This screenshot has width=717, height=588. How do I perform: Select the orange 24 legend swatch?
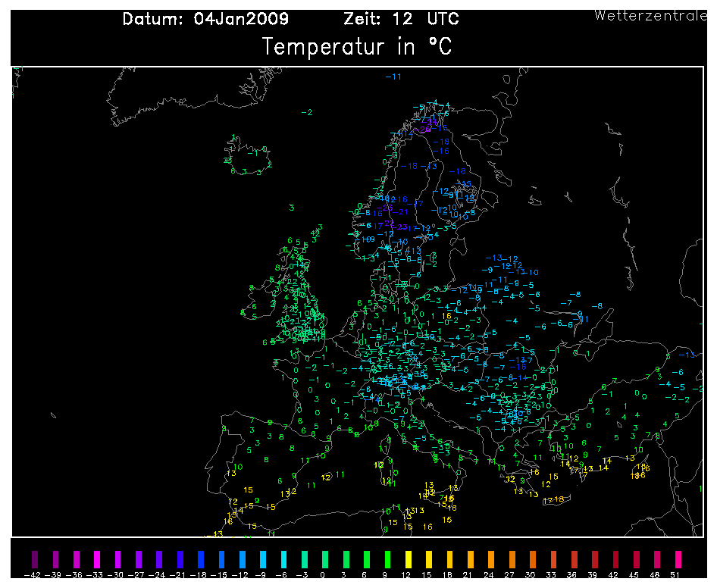click(491, 560)
